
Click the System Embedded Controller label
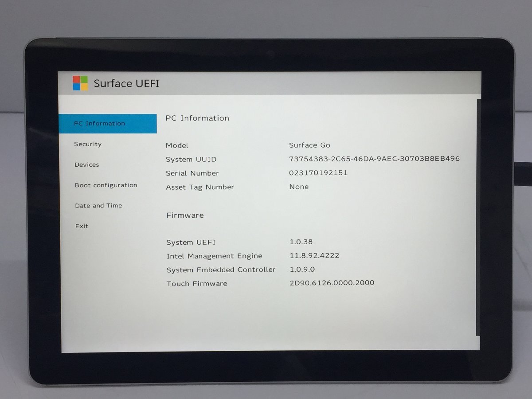(221, 270)
